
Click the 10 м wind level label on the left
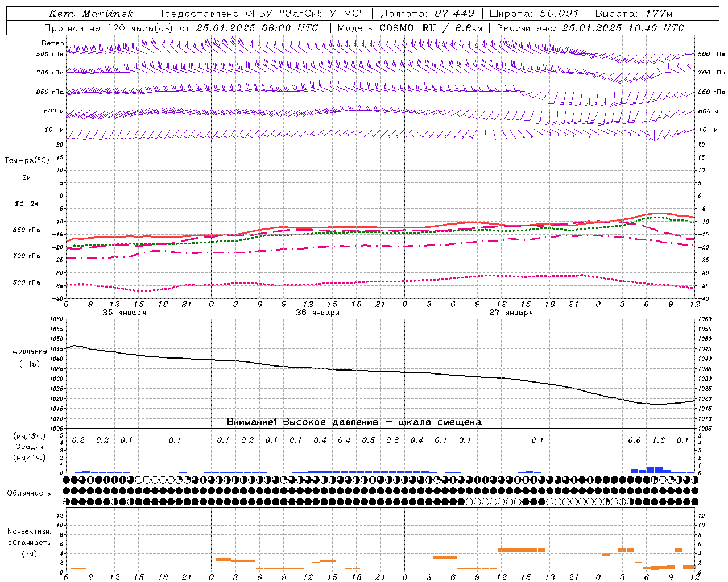[54, 130]
